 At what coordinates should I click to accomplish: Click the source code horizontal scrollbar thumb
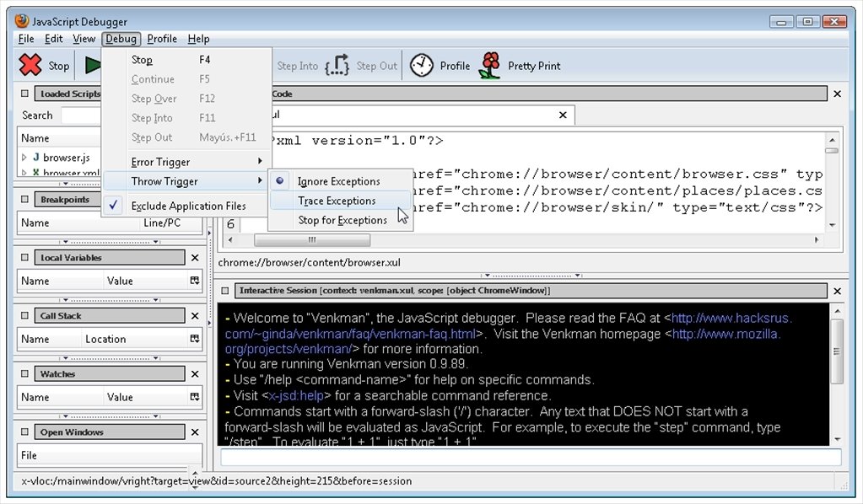[x=312, y=239]
